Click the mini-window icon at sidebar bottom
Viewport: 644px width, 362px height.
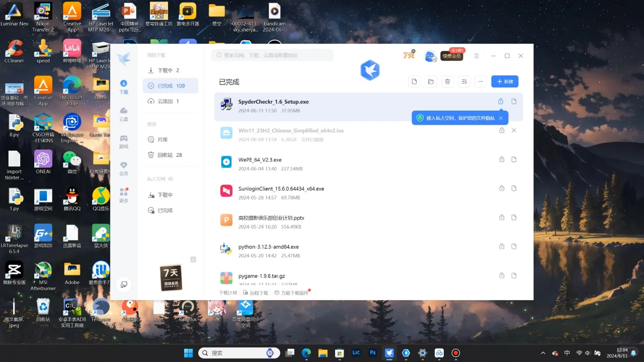tap(124, 285)
